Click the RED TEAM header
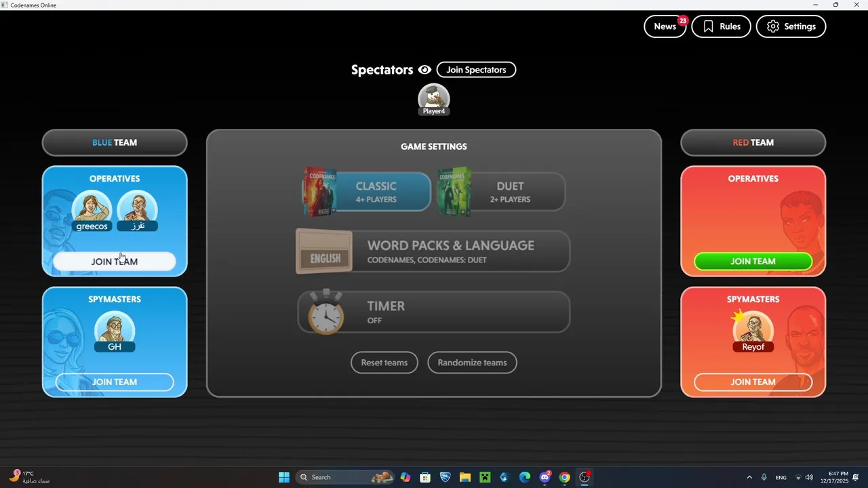 (x=753, y=143)
